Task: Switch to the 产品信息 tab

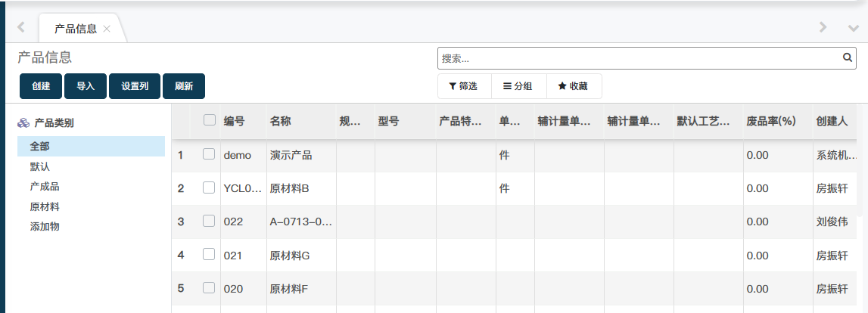Action: coord(75,29)
